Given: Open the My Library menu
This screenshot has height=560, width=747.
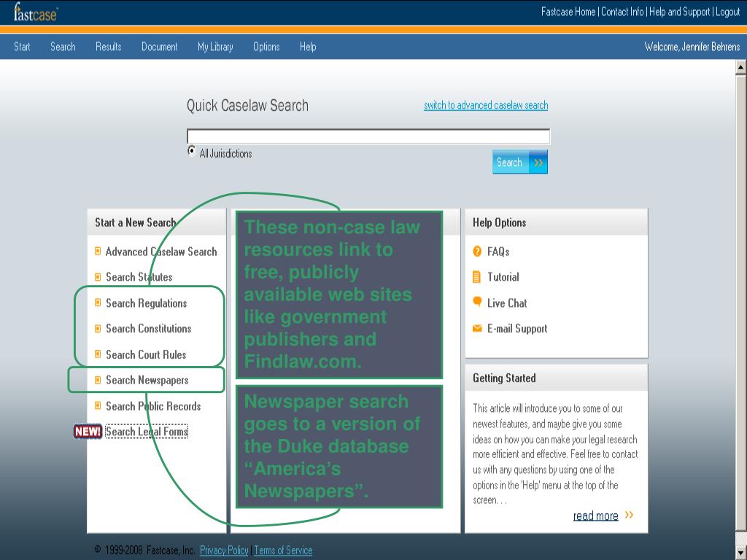Looking at the screenshot, I should pos(215,47).
